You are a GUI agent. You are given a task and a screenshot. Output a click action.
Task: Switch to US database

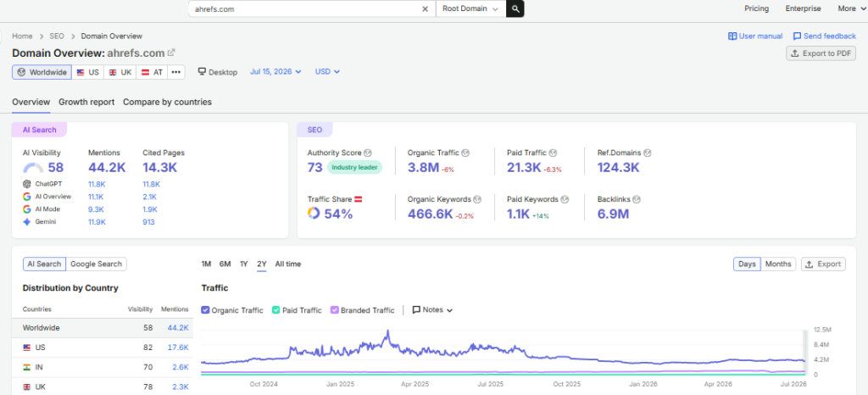tap(87, 72)
